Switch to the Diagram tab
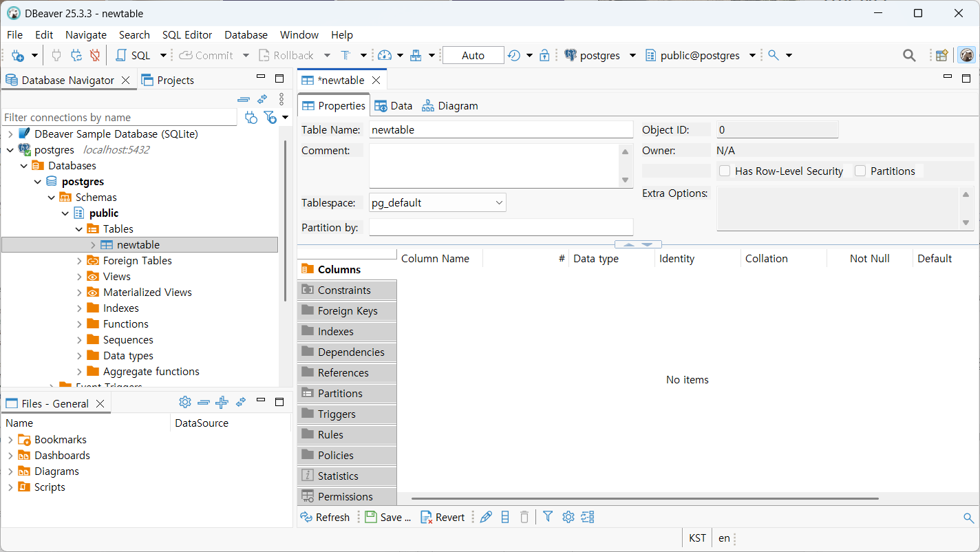This screenshot has height=552, width=980. coord(450,105)
